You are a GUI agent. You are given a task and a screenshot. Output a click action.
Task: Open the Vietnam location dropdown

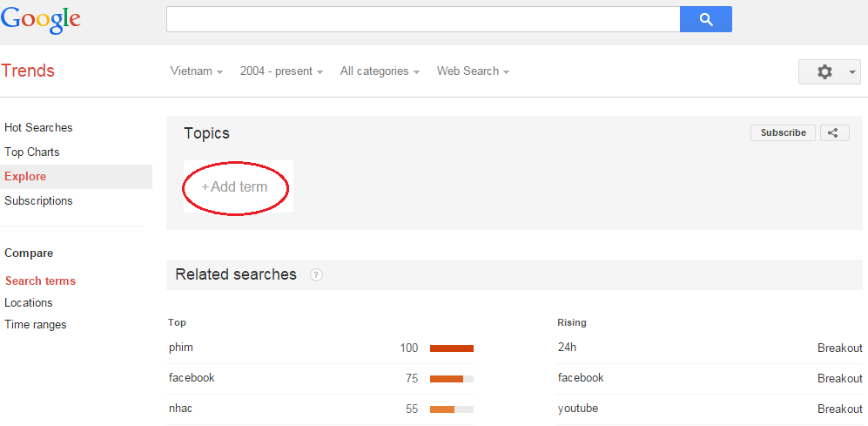197,71
